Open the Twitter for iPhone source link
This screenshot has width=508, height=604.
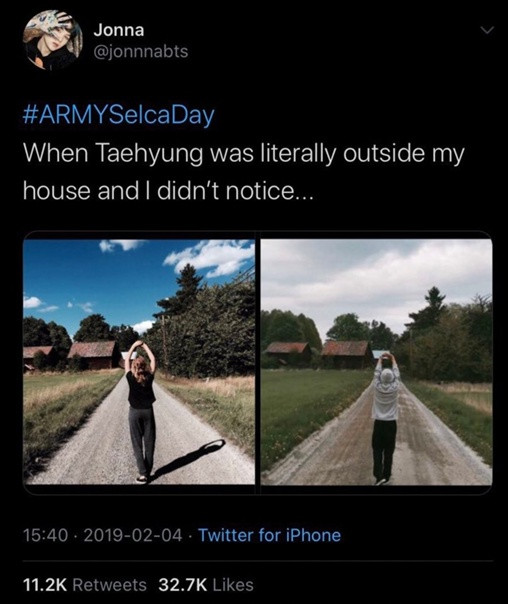pyautogui.click(x=270, y=535)
